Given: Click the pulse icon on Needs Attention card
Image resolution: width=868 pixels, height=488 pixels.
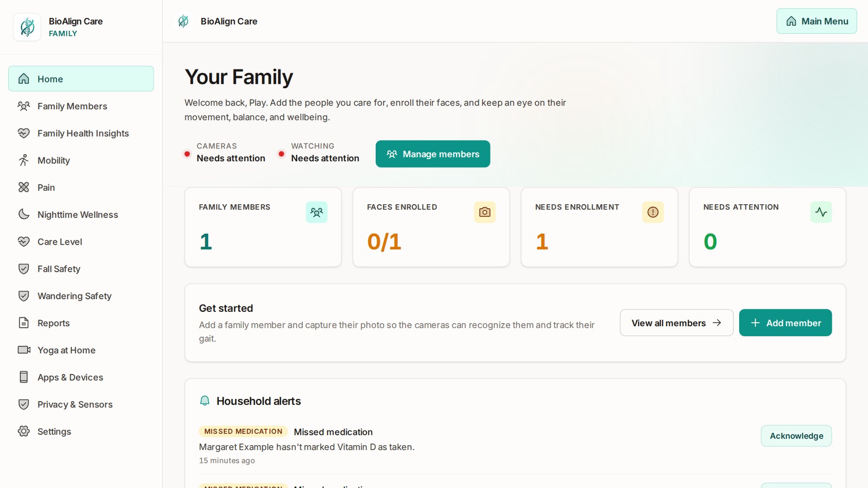Looking at the screenshot, I should coord(821,212).
